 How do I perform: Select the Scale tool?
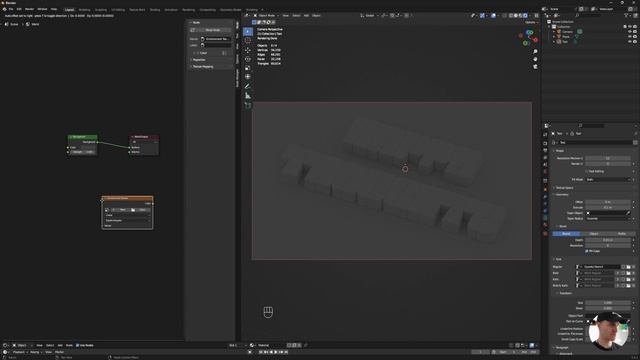pyautogui.click(x=248, y=68)
